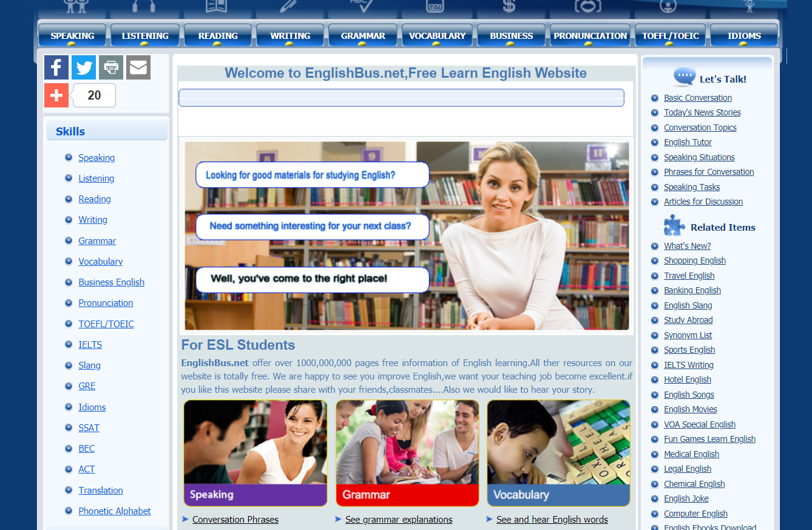Click the printer icon
The width and height of the screenshot is (812, 530).
(x=111, y=67)
